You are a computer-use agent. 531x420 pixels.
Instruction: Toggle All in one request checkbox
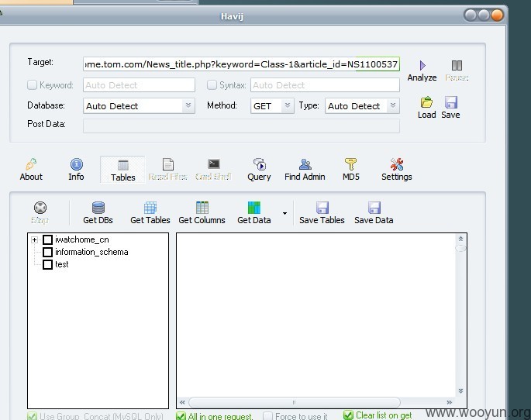[181, 416]
